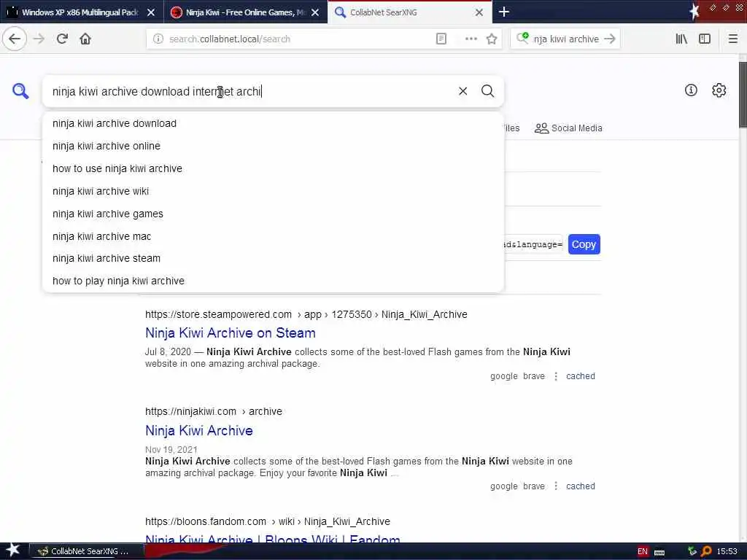Click the page vertical scrollbar thumb
747x560 pixels.
pyautogui.click(x=742, y=94)
